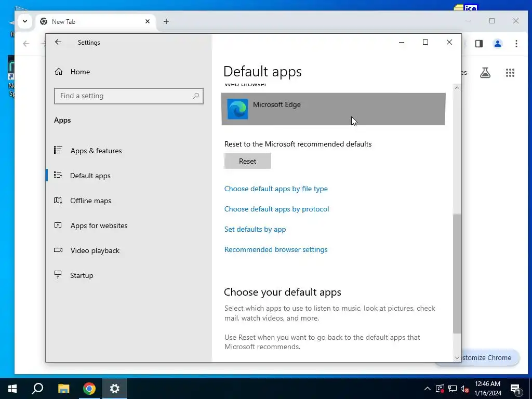532x399 pixels.
Task: Click the Startup icon in sidebar
Action: click(x=58, y=275)
